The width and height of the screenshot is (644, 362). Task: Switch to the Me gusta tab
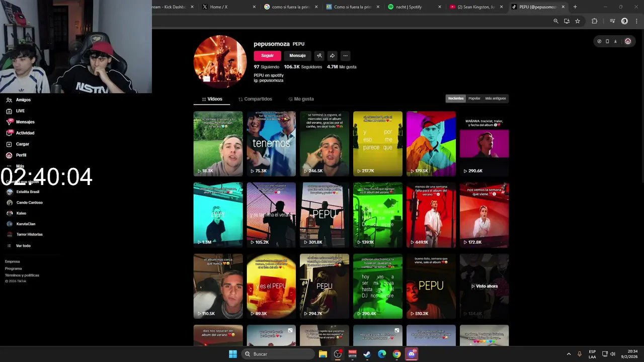coord(301,99)
